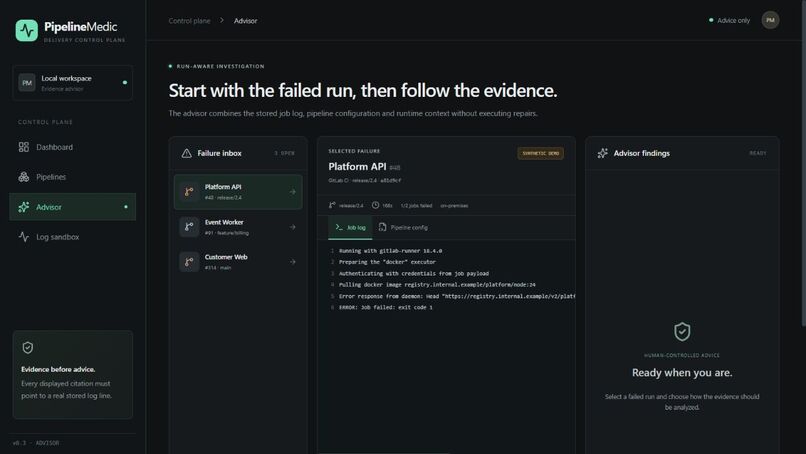Click the SYNTHETIC DEMO badge
The height and width of the screenshot is (454, 806).
point(540,153)
